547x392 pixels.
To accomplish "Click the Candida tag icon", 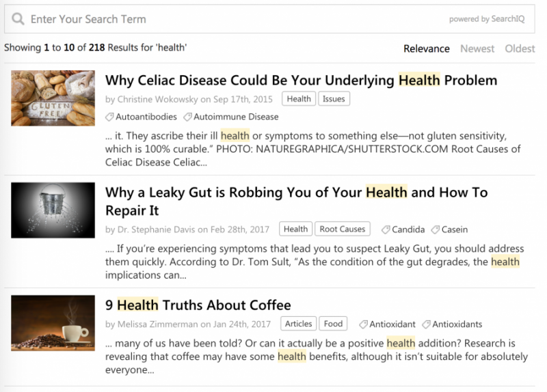I will click(x=386, y=229).
